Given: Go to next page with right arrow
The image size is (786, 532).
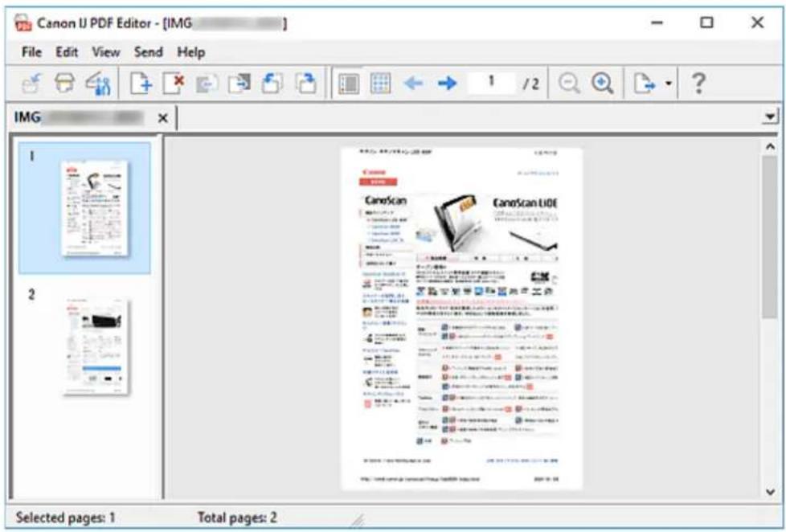Looking at the screenshot, I should [x=447, y=84].
